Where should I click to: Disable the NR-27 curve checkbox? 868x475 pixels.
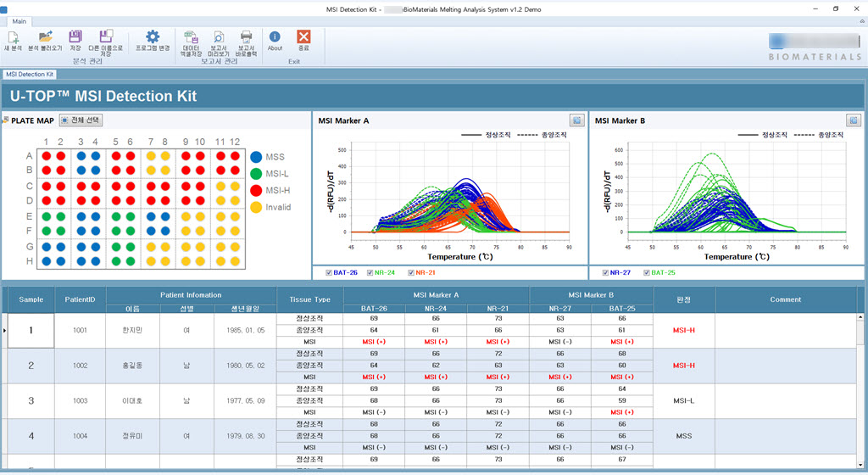pyautogui.click(x=604, y=272)
